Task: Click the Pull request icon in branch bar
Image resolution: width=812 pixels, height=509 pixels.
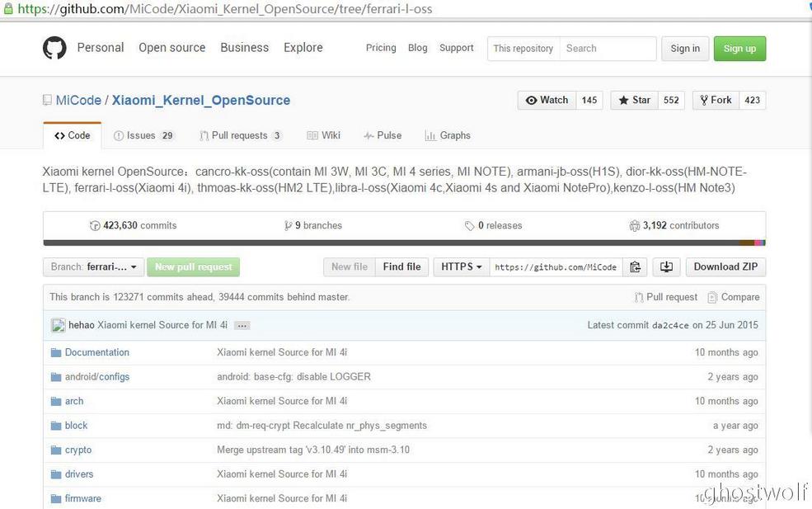Action: 639,297
